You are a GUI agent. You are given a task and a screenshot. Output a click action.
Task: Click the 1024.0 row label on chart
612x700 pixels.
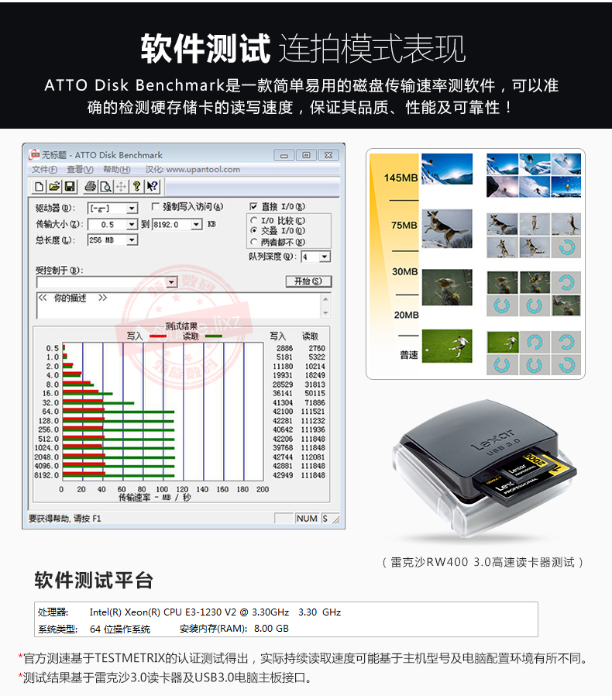pyautogui.click(x=46, y=448)
